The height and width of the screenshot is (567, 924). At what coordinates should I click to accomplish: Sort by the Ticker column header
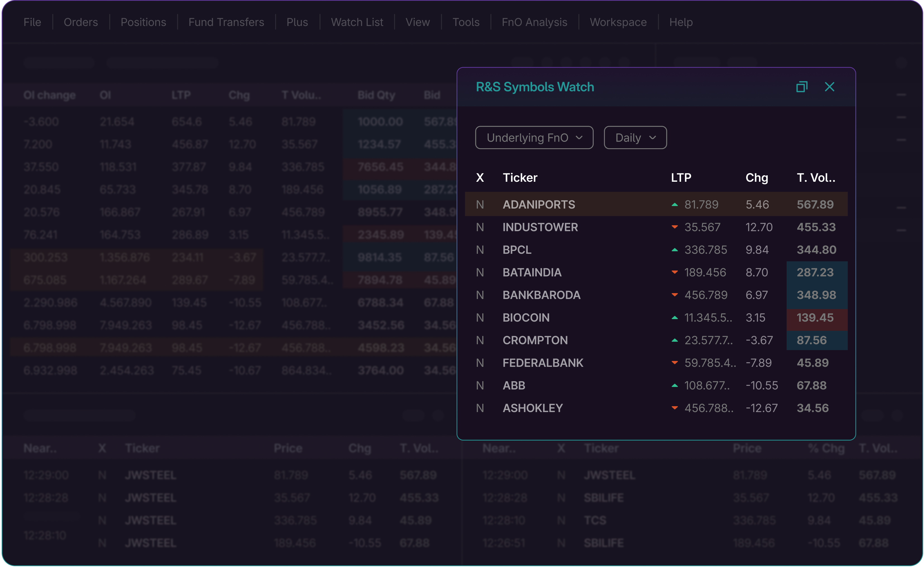tap(520, 177)
